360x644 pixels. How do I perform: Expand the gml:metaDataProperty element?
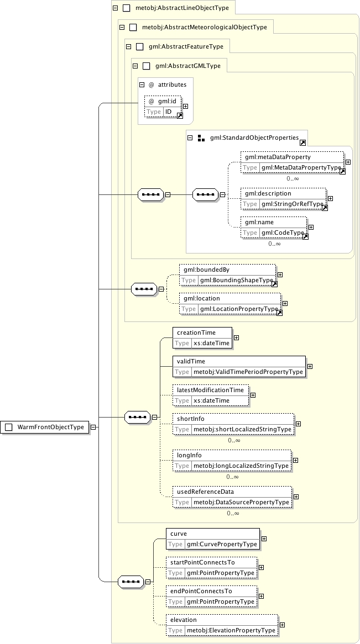pos(348,162)
